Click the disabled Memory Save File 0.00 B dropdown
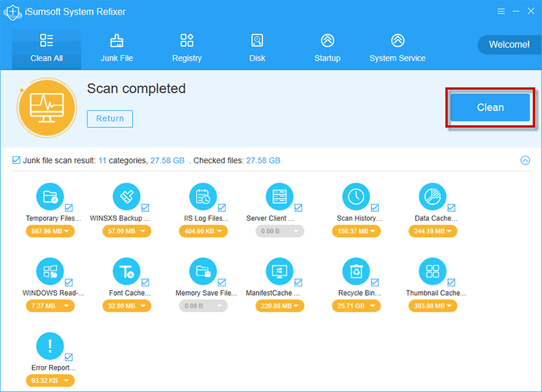 pos(203,305)
